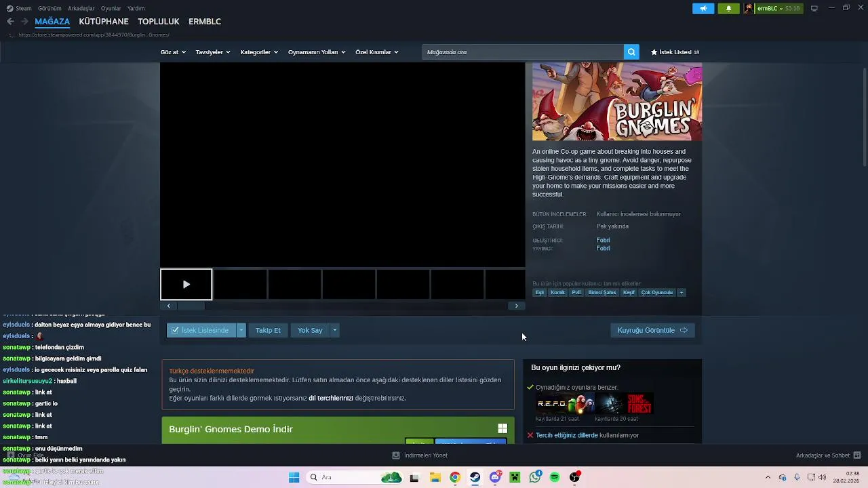The height and width of the screenshot is (488, 868).
Task: Expand the Özel Kısımlar dropdown
Action: click(377, 52)
